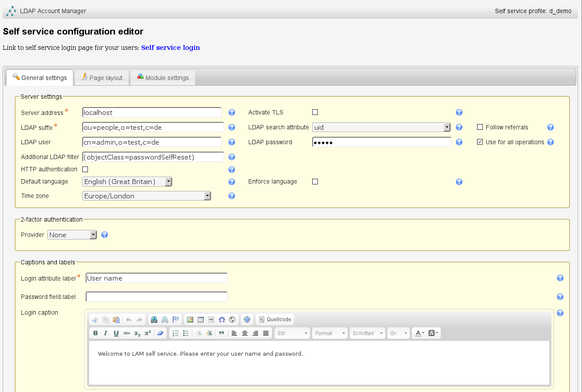Screen dimensions: 582x392
Task: Center align the caption text
Action: point(245,333)
